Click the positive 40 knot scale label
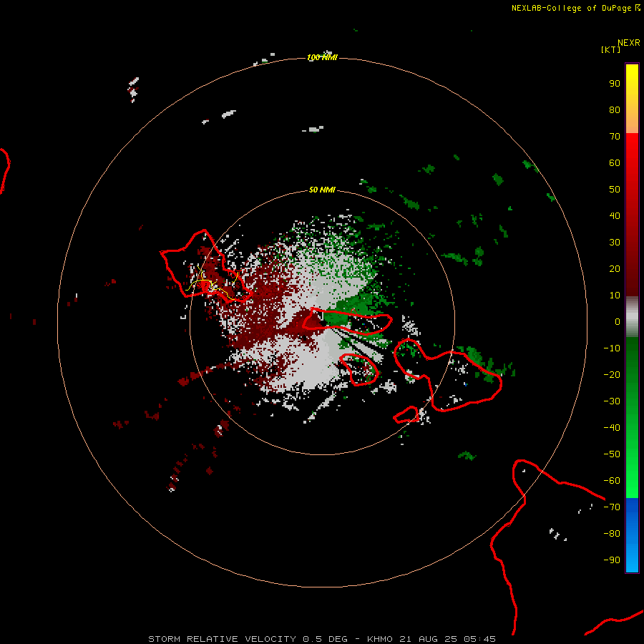The width and height of the screenshot is (644, 644). point(615,215)
